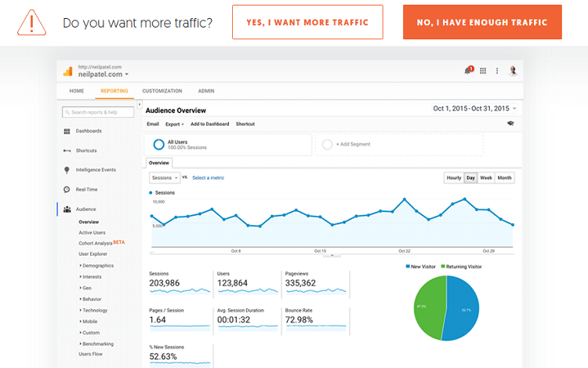Set chart granularity to Week

coord(486,178)
